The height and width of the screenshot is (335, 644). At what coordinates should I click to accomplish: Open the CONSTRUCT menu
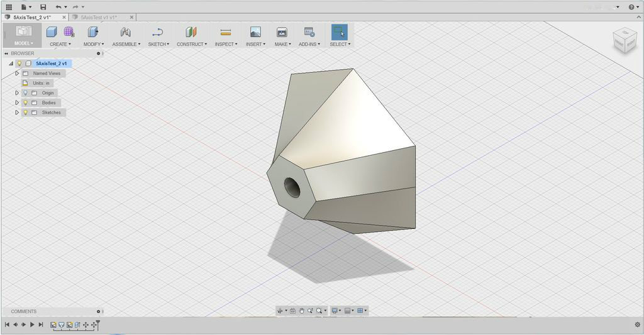pyautogui.click(x=191, y=44)
